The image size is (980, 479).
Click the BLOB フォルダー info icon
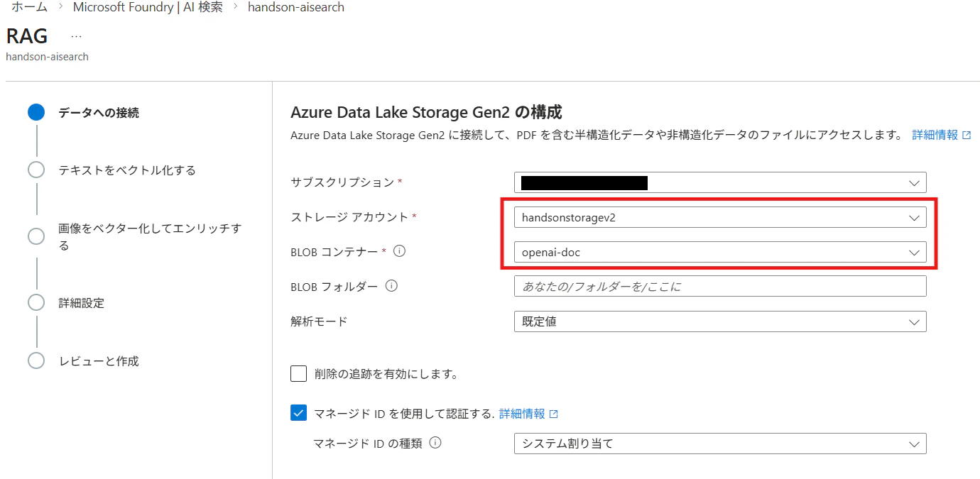click(x=391, y=286)
